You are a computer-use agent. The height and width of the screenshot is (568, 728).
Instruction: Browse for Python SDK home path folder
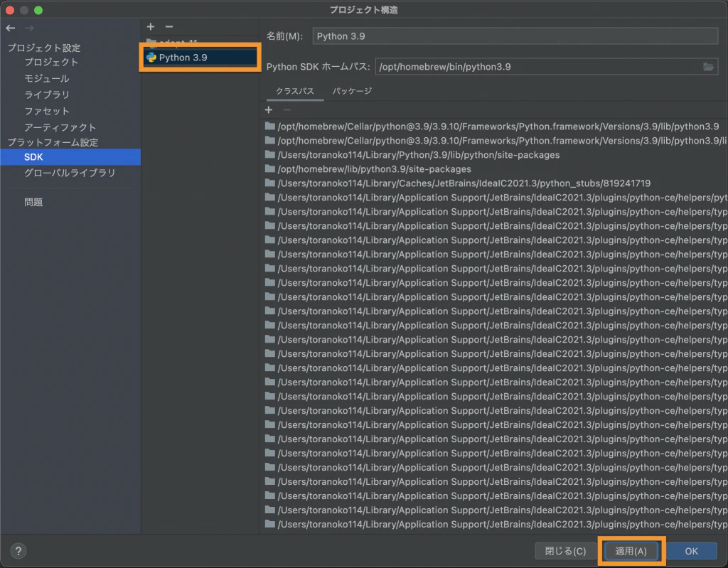click(x=708, y=67)
